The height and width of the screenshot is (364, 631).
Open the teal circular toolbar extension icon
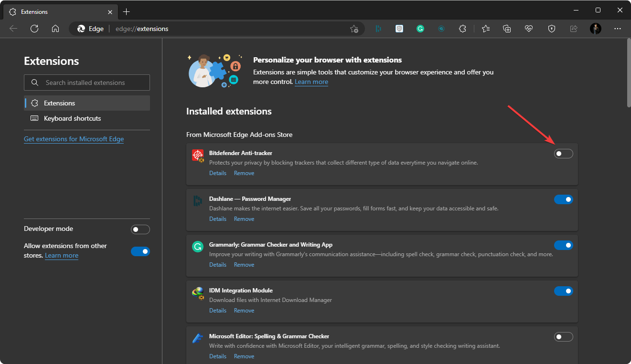coord(441,29)
